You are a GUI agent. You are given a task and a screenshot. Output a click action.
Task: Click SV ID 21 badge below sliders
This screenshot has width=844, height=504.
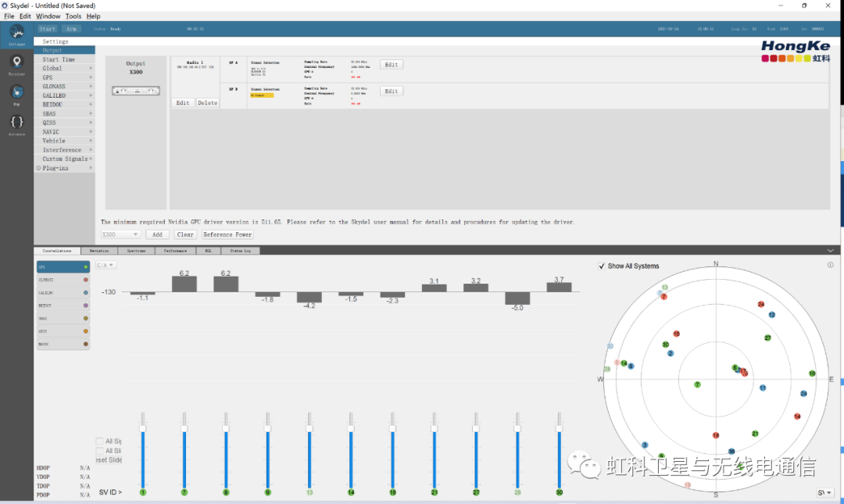coord(435,492)
